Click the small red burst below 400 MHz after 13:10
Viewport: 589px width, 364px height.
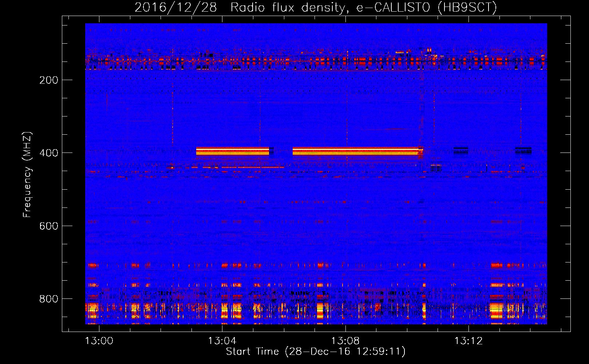(x=436, y=168)
